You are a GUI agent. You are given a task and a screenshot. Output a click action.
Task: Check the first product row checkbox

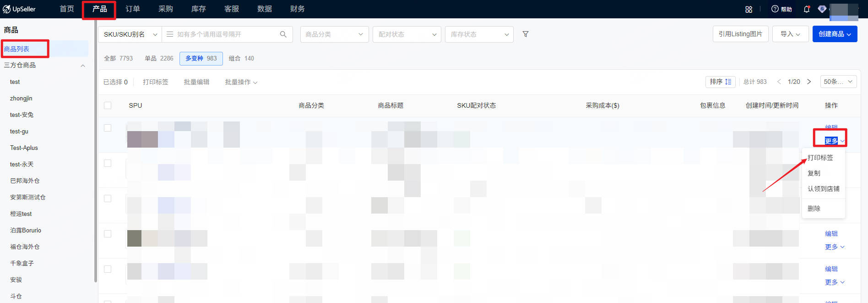pyautogui.click(x=108, y=128)
